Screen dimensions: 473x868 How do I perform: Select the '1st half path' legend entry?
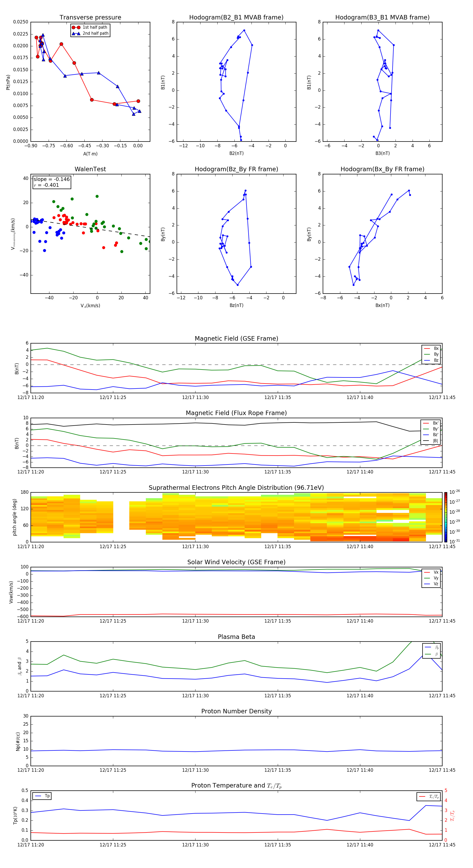coord(90,27)
